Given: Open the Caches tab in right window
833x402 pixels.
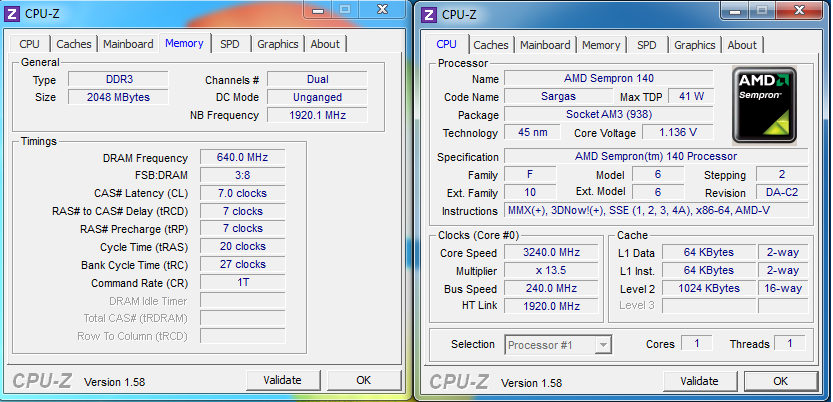Looking at the screenshot, I should 491,45.
